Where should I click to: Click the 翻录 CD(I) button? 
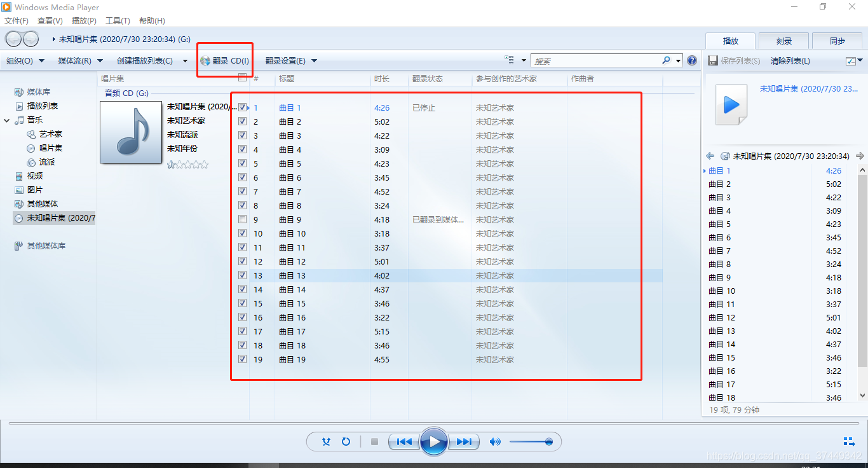point(225,61)
